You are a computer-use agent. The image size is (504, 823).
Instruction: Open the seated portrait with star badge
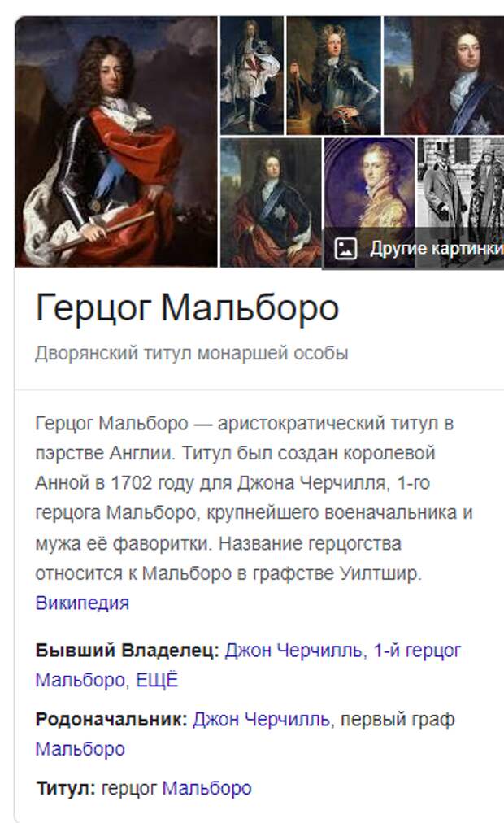coord(271,202)
